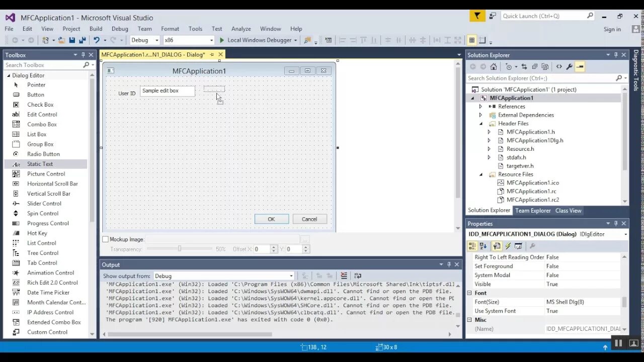The image size is (644, 362).
Task: Collapse the Dialog Editor toolbox group
Action: (x=9, y=75)
